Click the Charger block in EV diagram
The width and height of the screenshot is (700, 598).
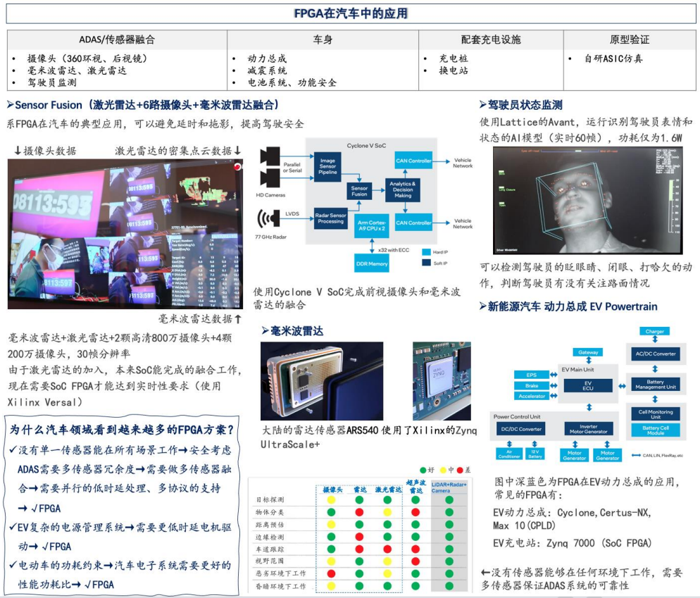[x=654, y=331]
